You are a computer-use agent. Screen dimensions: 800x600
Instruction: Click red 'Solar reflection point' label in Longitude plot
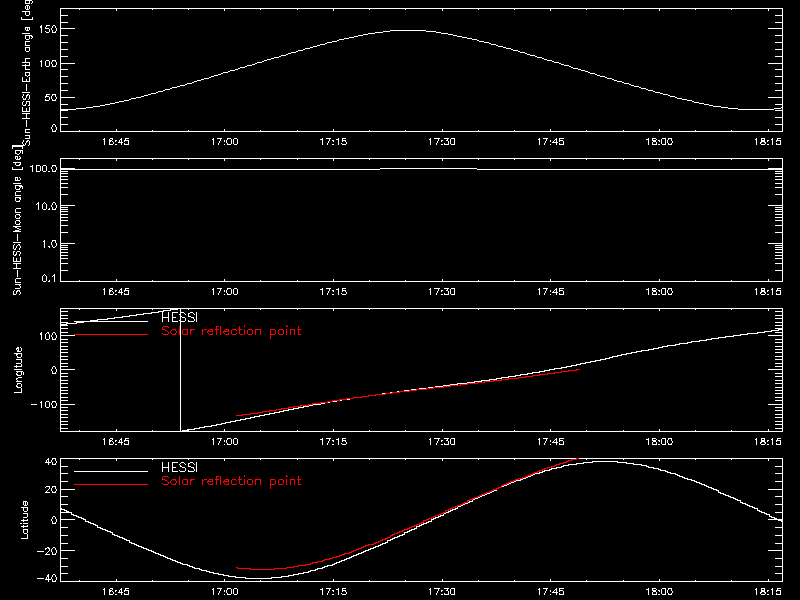point(231,331)
